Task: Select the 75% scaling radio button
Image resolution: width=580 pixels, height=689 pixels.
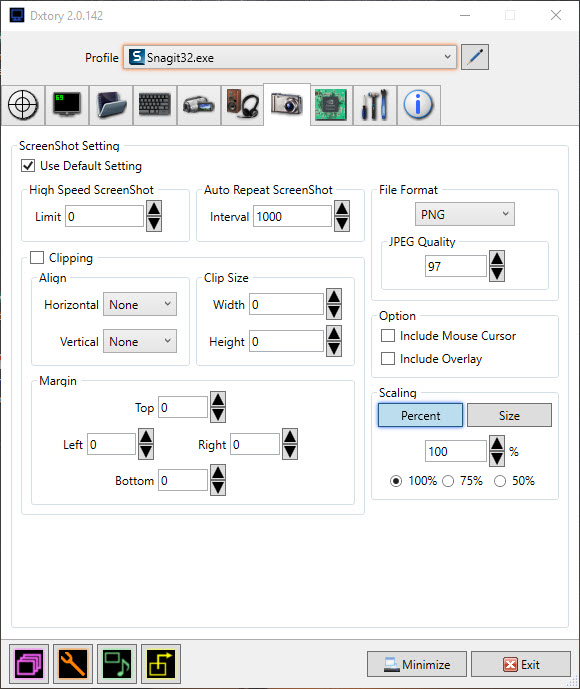Action: [x=448, y=481]
